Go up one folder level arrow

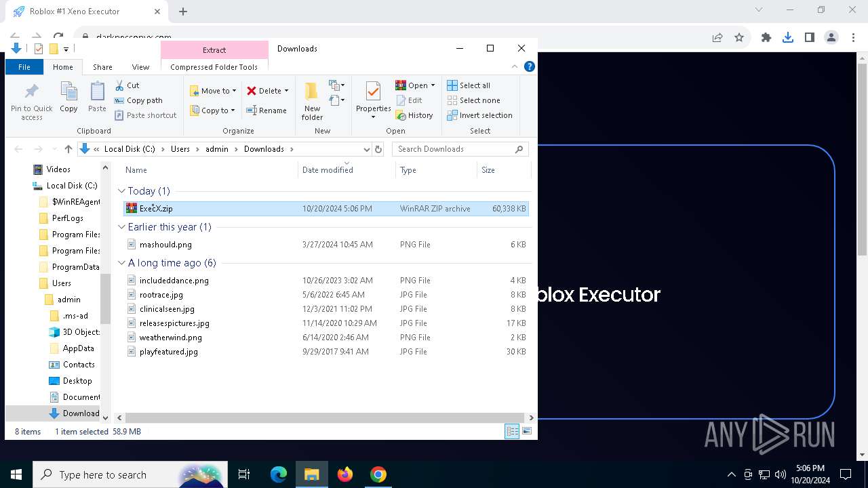click(x=68, y=149)
